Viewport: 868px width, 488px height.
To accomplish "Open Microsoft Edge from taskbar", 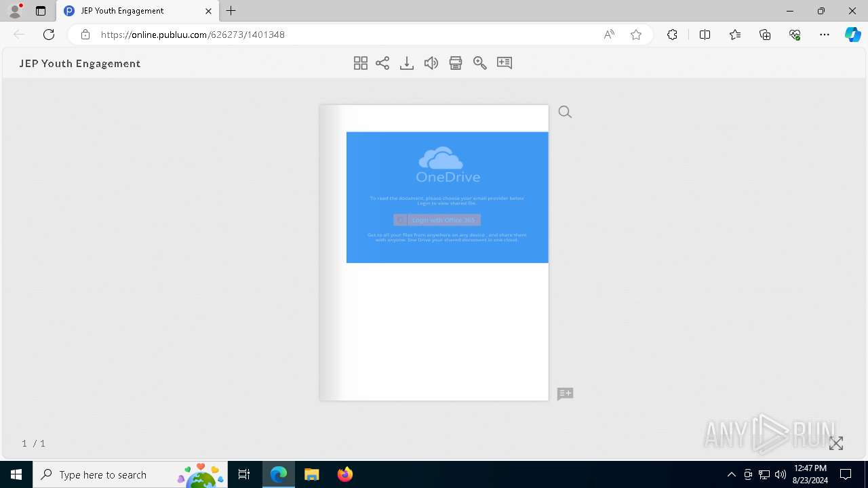I will (279, 474).
